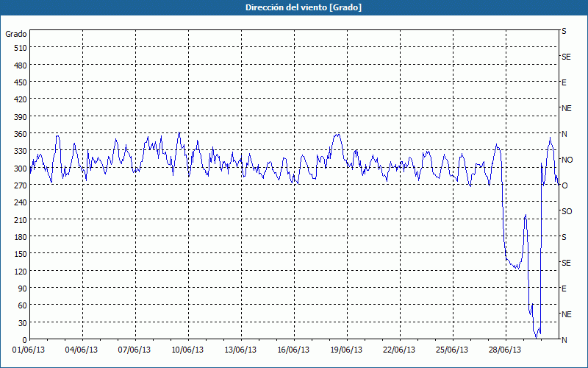
Task: Click the 13/06/13 date label
Action: tap(240, 350)
